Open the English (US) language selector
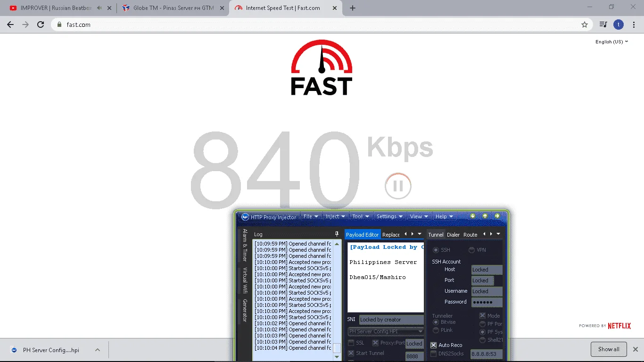 (x=611, y=41)
